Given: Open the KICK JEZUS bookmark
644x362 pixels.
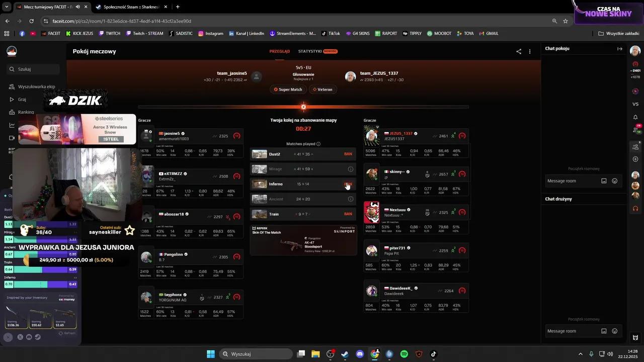Looking at the screenshot, I should (79, 34).
